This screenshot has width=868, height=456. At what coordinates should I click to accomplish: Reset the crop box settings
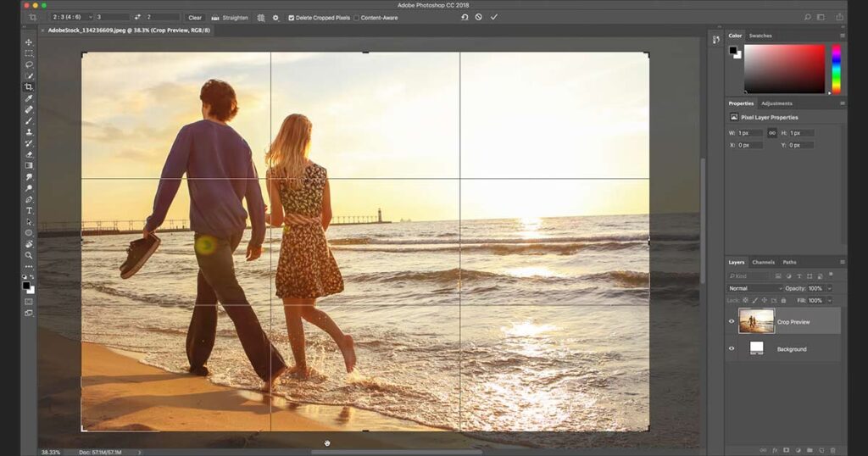pos(465,17)
